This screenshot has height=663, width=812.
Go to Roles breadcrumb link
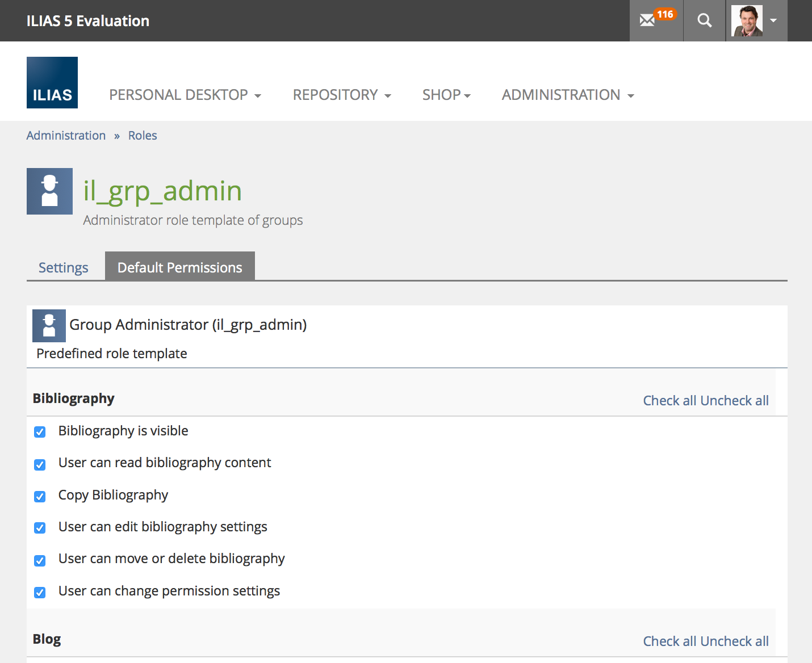pyautogui.click(x=143, y=136)
